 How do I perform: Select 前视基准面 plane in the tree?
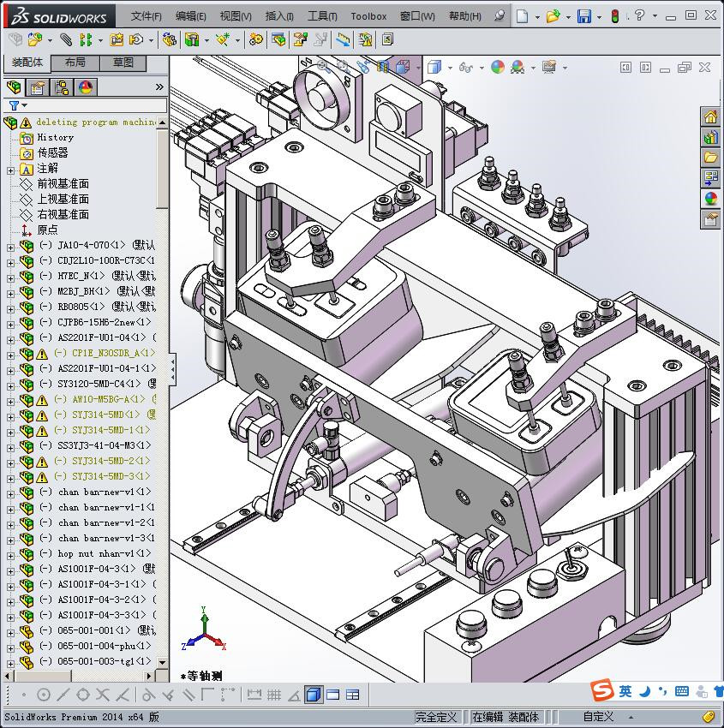coord(63,183)
